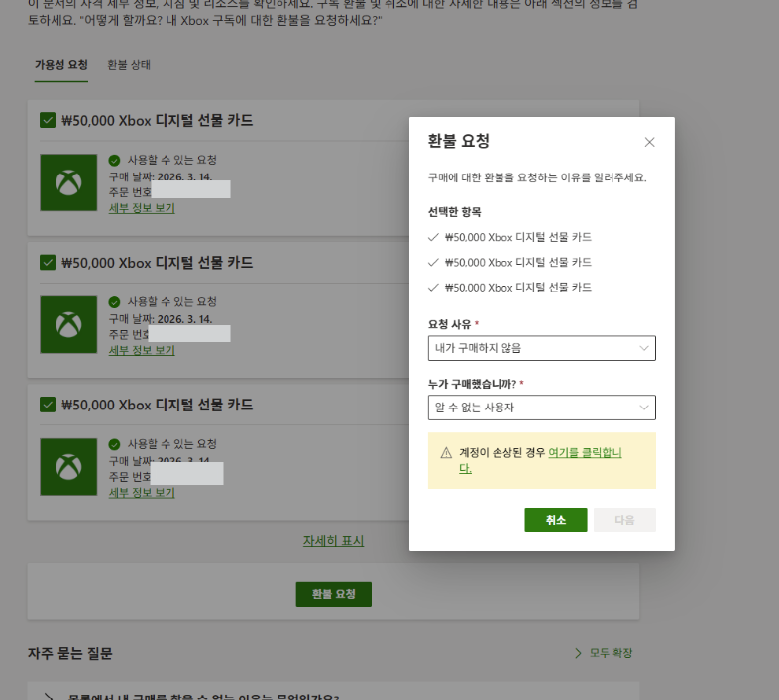Click third checkmark item in 선택한 항목 list
Screen dimensions: 779x700
point(509,288)
